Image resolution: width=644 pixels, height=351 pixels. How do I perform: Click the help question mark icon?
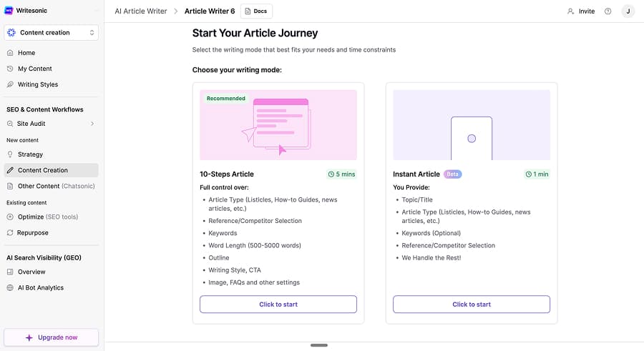coord(608,11)
